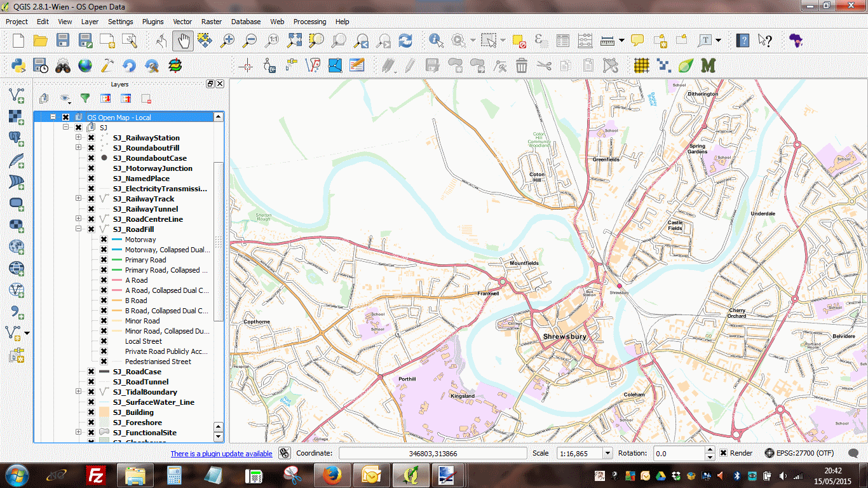The width and height of the screenshot is (868, 488).
Task: Collapse the SJ_RoadFill layer legend
Action: (78, 229)
